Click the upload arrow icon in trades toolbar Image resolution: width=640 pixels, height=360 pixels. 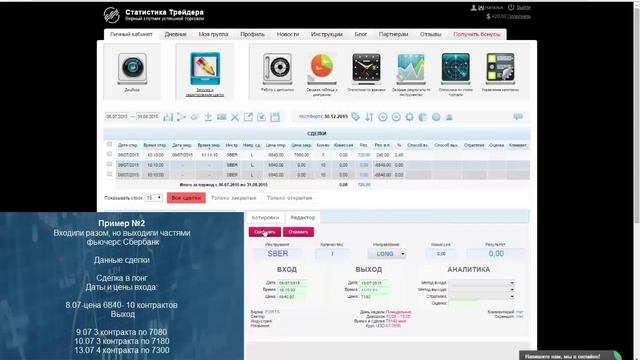point(208,117)
